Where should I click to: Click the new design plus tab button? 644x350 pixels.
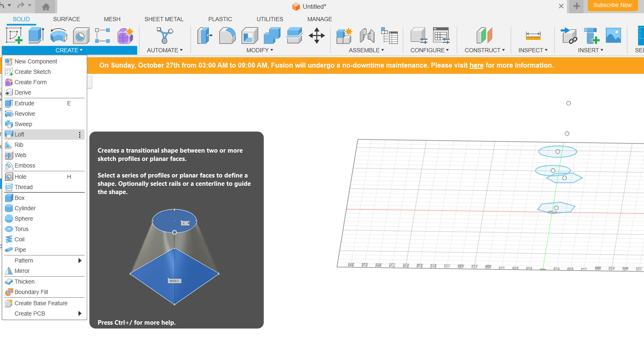[x=576, y=6]
